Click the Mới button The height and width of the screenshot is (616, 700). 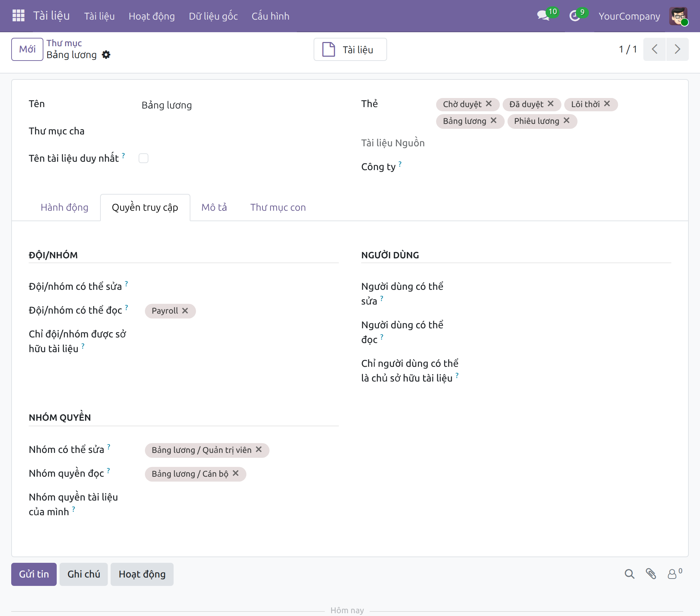[x=27, y=49]
